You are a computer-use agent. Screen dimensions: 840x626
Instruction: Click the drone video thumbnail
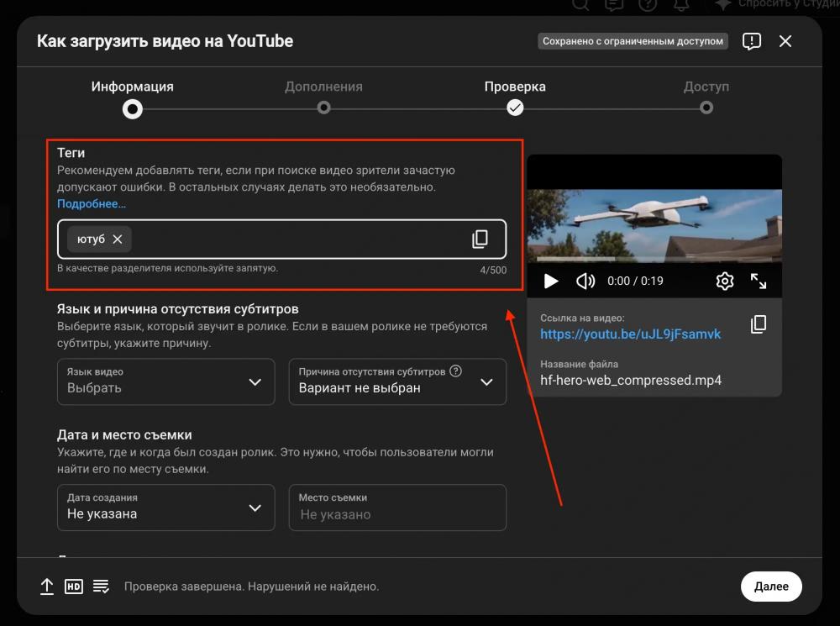(x=654, y=225)
